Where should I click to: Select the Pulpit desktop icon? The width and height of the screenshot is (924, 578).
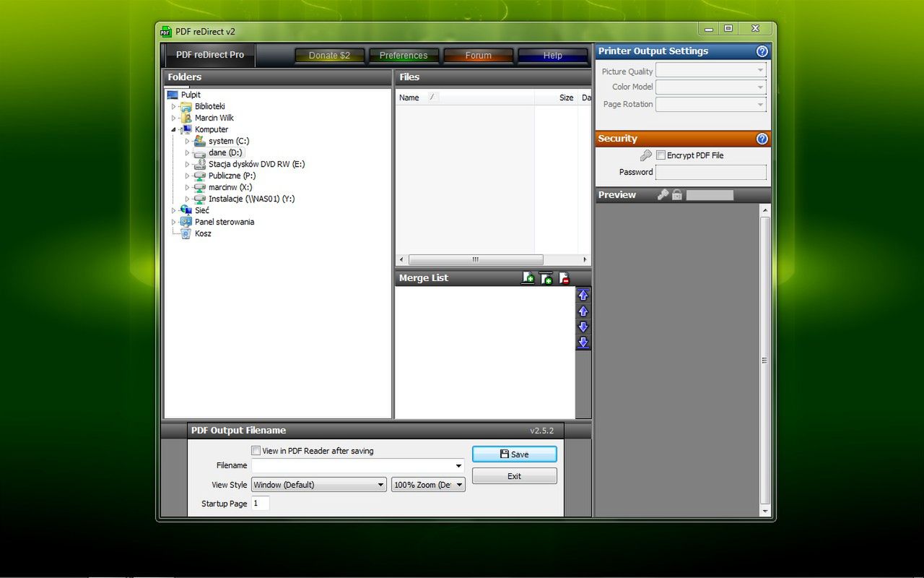tap(173, 95)
